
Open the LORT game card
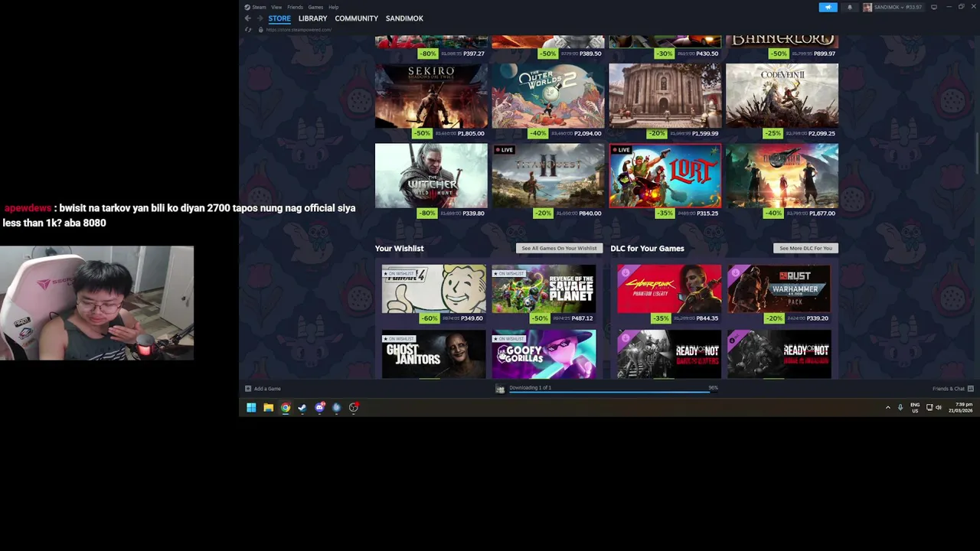click(665, 175)
